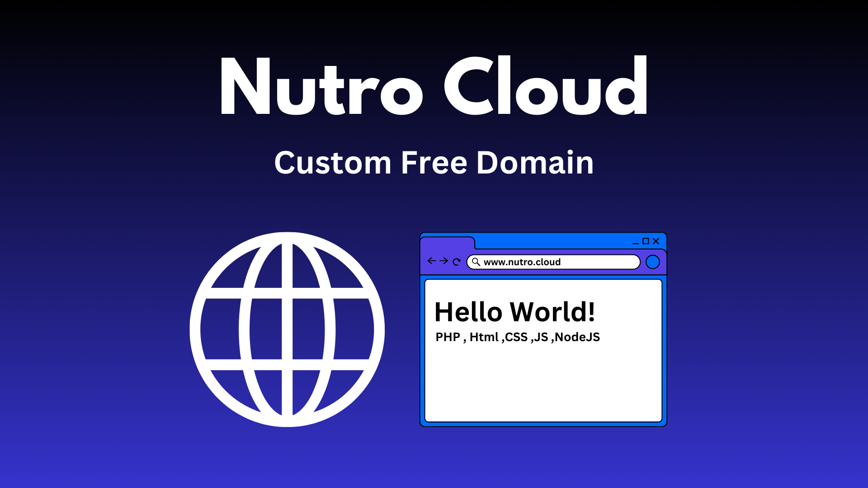Select the purple browser tab

coord(448,243)
